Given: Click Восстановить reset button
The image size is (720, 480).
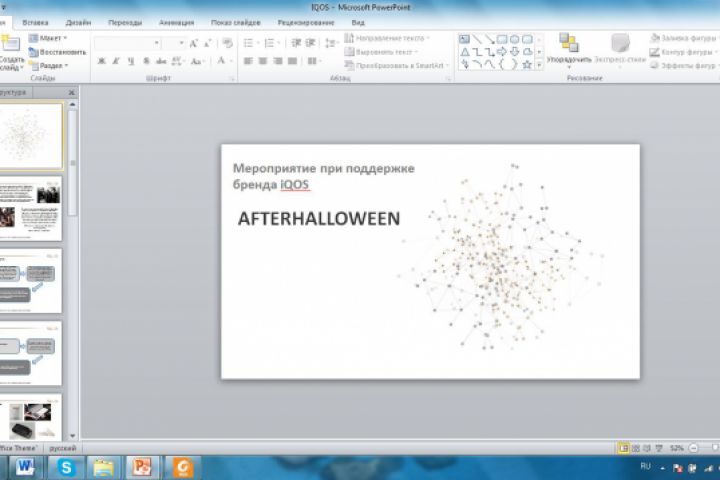Looking at the screenshot, I should coord(57,52).
